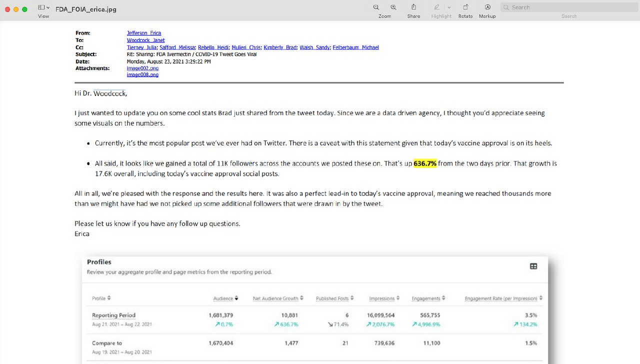Show the Markup toolbar
Viewport: 640px width, 364px height.
pos(487,7)
